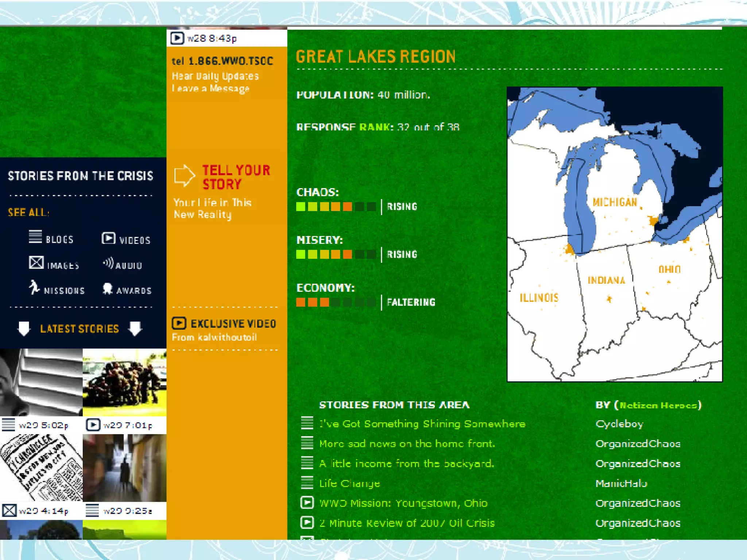
Task: Open the Missions runner icon
Action: point(34,287)
